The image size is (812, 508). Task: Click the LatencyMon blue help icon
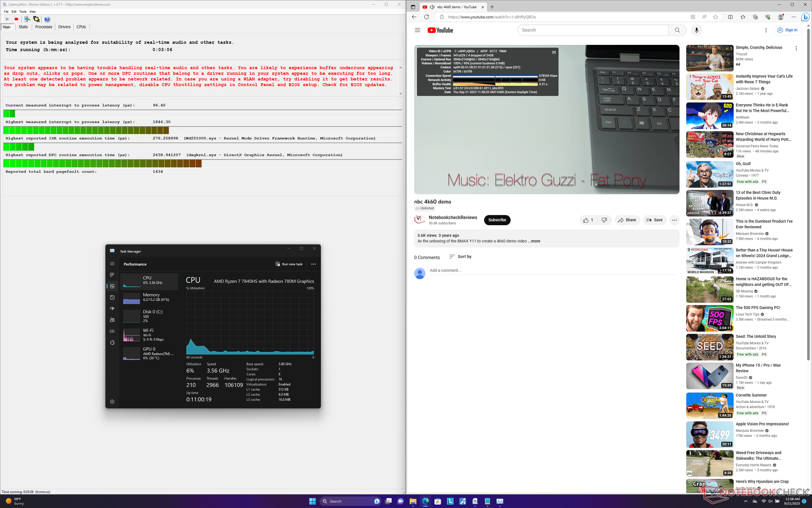pyautogui.click(x=47, y=19)
